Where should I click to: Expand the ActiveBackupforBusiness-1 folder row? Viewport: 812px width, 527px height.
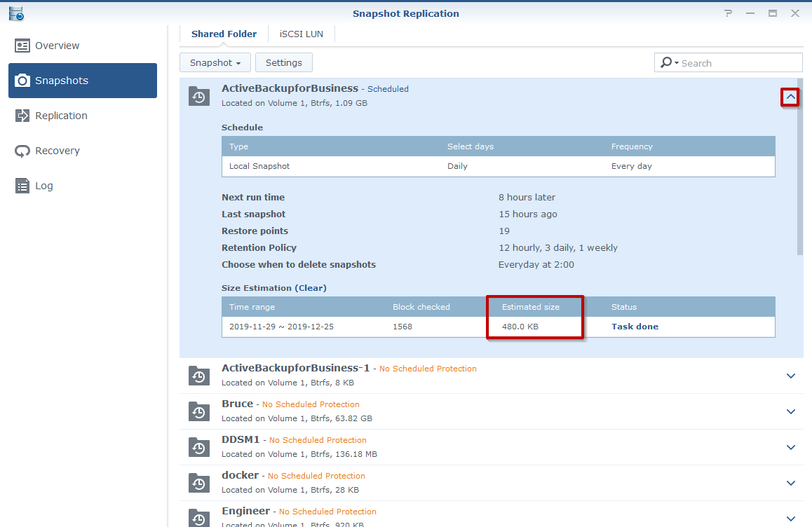(x=790, y=376)
